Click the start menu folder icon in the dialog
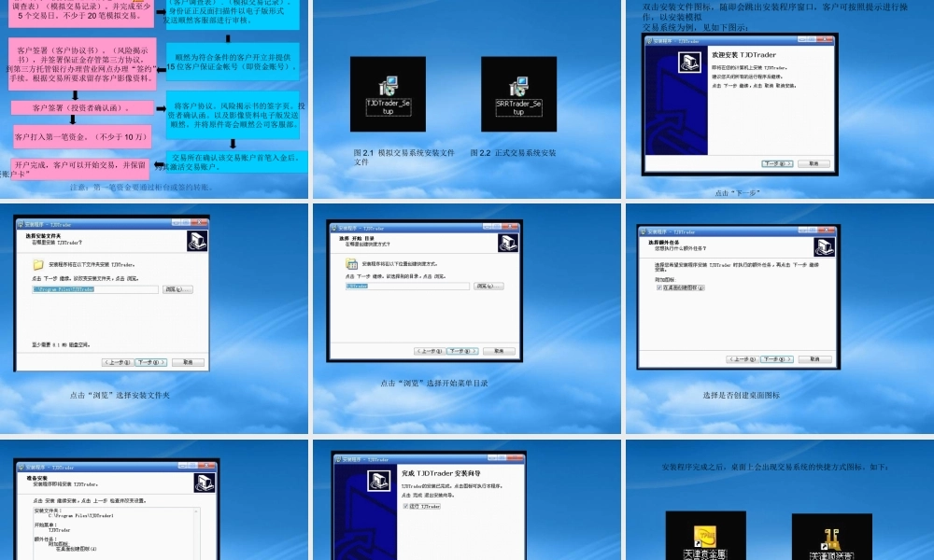This screenshot has width=934, height=560. click(x=351, y=264)
